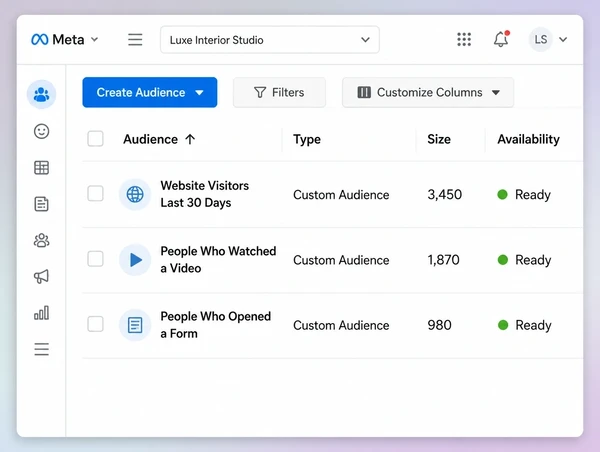Click the Meta infinity logo

tap(39, 39)
